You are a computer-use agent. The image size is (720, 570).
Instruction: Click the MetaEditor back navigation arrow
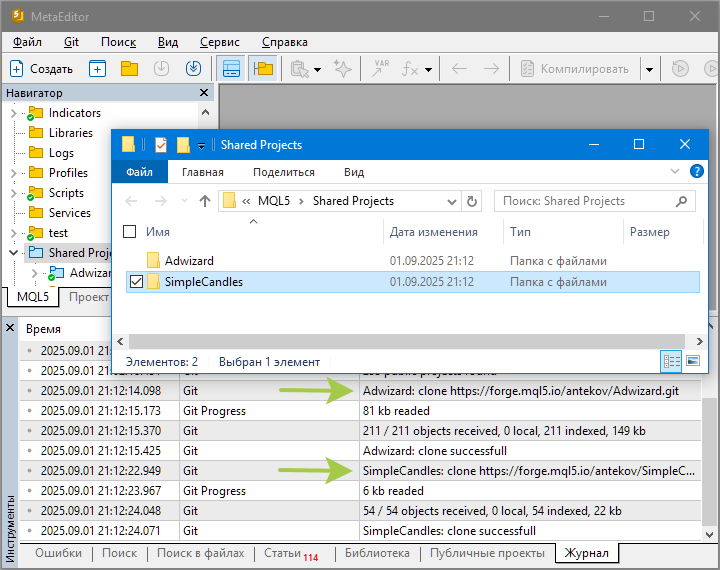(x=459, y=69)
